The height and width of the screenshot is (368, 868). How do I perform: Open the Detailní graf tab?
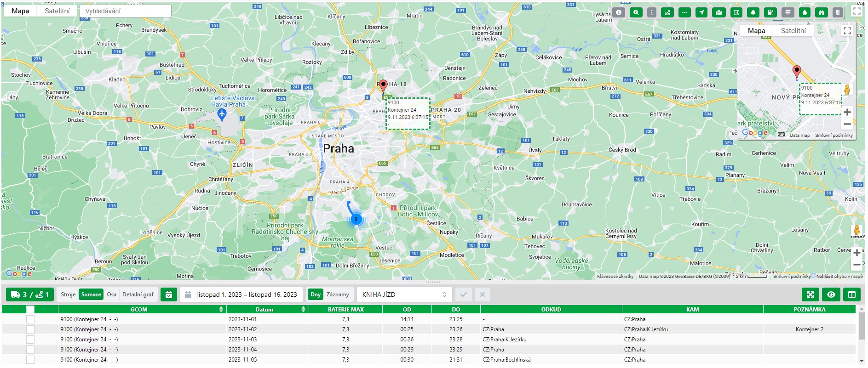[x=138, y=294]
